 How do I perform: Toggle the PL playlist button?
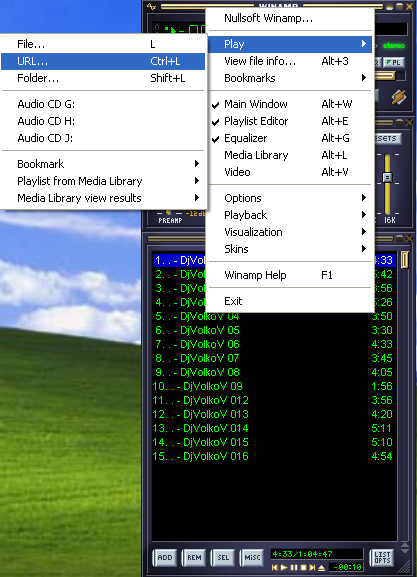(x=394, y=62)
